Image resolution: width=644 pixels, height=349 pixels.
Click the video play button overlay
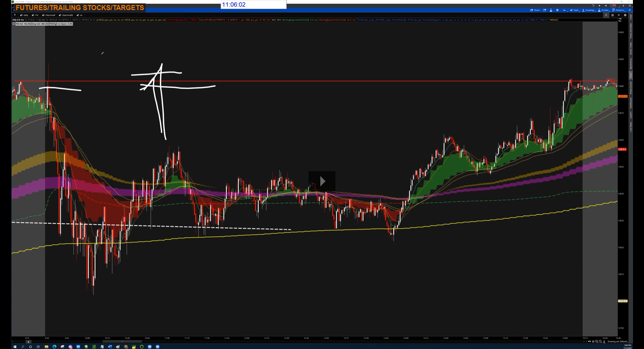pyautogui.click(x=322, y=181)
